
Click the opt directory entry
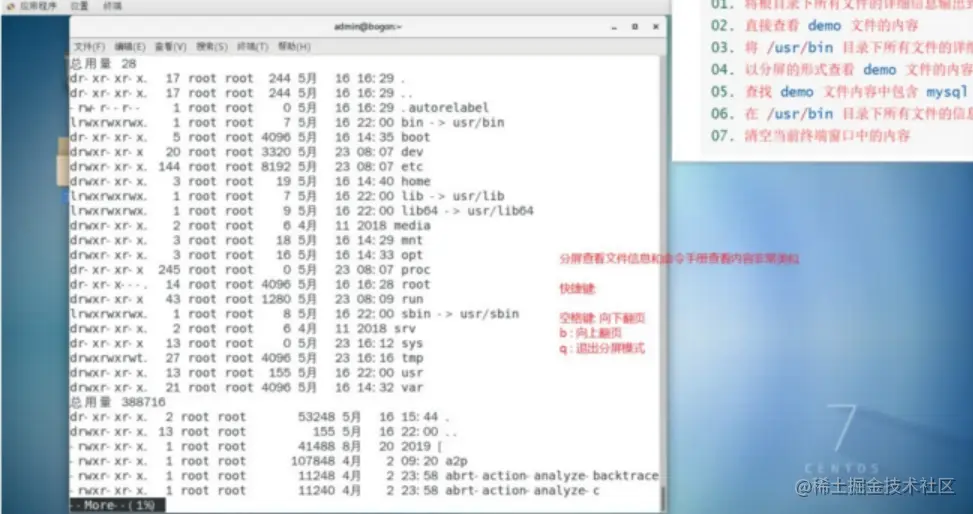(x=413, y=255)
